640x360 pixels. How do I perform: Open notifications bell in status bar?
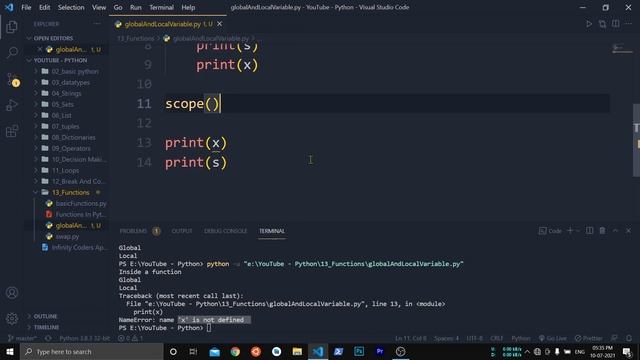tap(629, 338)
